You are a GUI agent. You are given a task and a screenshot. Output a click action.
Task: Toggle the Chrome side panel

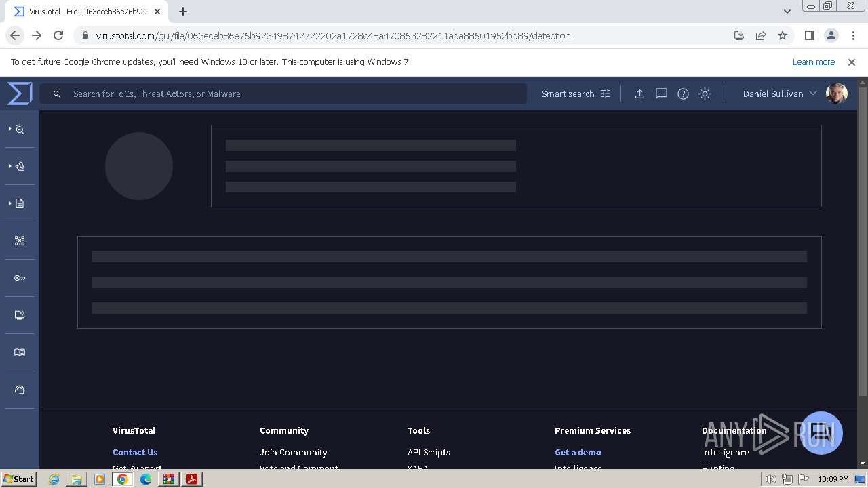(810, 35)
